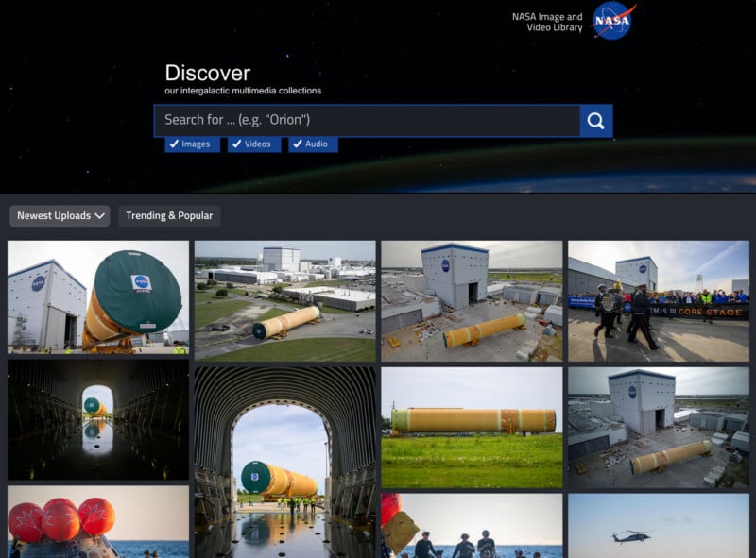Open the SLS core stage rollout thumbnail

(97, 296)
